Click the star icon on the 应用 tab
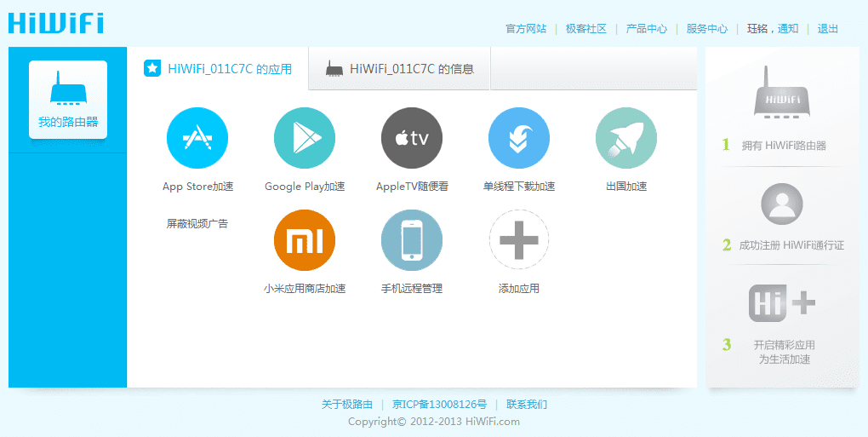The width and height of the screenshot is (868, 437). (x=152, y=68)
